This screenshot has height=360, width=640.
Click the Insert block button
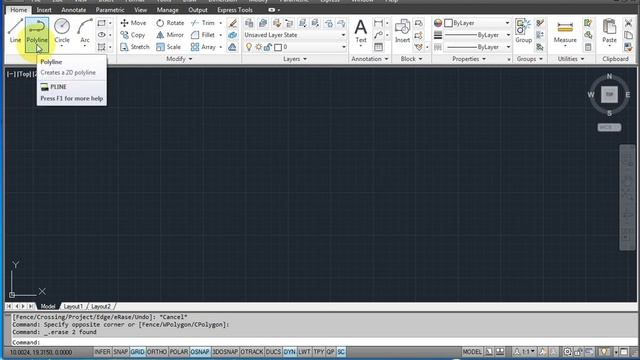tap(402, 31)
